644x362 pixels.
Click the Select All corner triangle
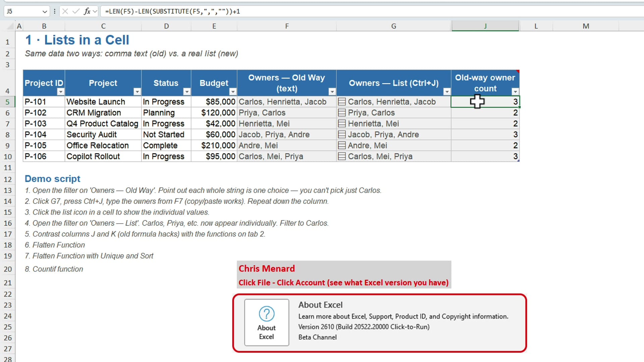click(x=10, y=26)
